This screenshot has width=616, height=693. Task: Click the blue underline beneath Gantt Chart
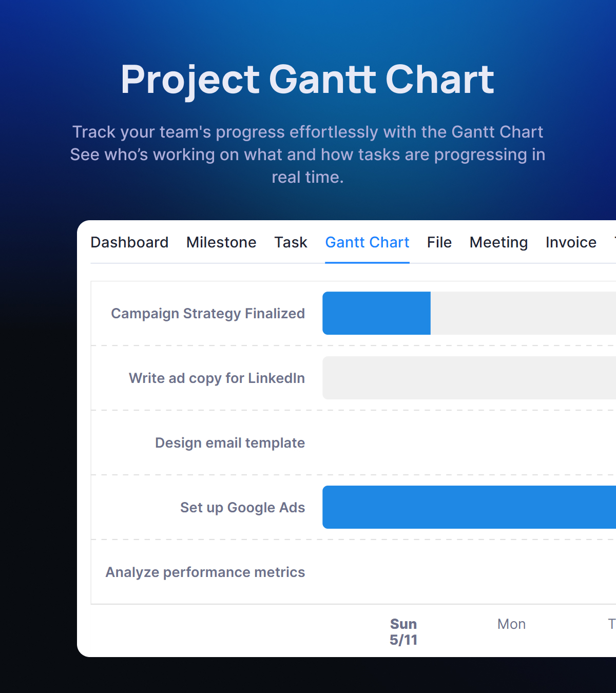click(367, 262)
